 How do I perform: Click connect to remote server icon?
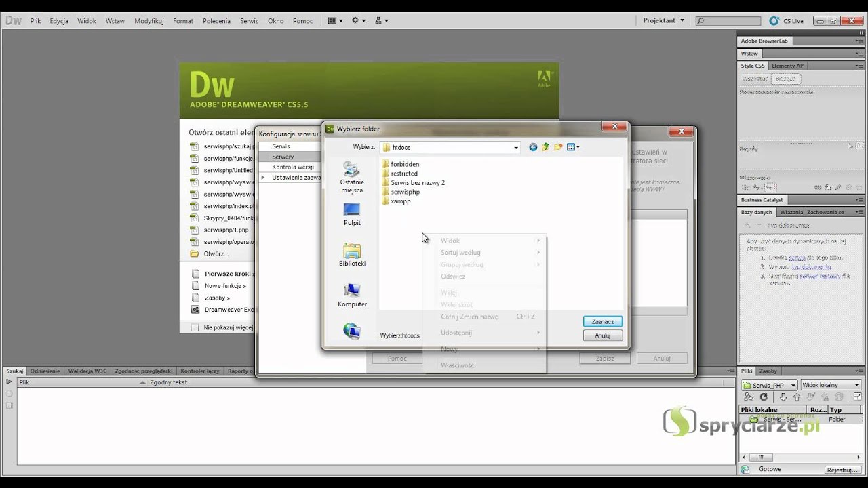click(748, 397)
